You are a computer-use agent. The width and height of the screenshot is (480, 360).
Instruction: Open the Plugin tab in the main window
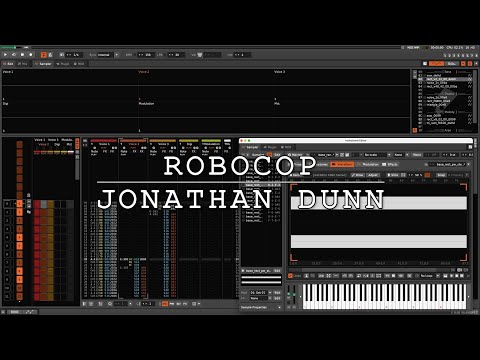point(63,64)
